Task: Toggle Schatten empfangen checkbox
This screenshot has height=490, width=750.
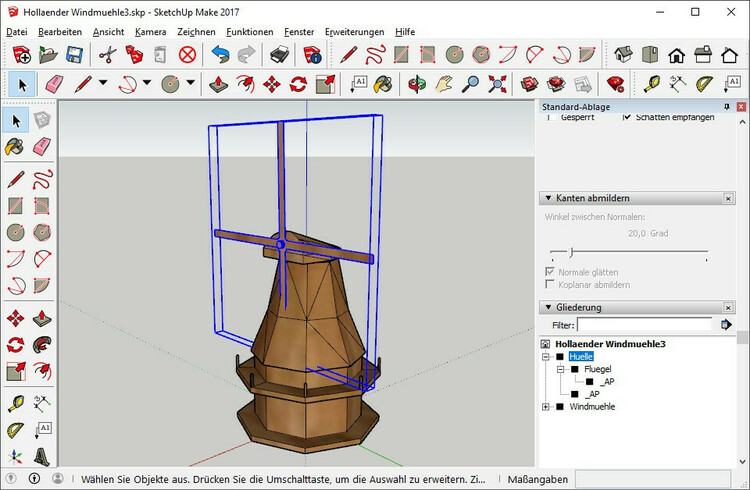Action: pyautogui.click(x=627, y=117)
